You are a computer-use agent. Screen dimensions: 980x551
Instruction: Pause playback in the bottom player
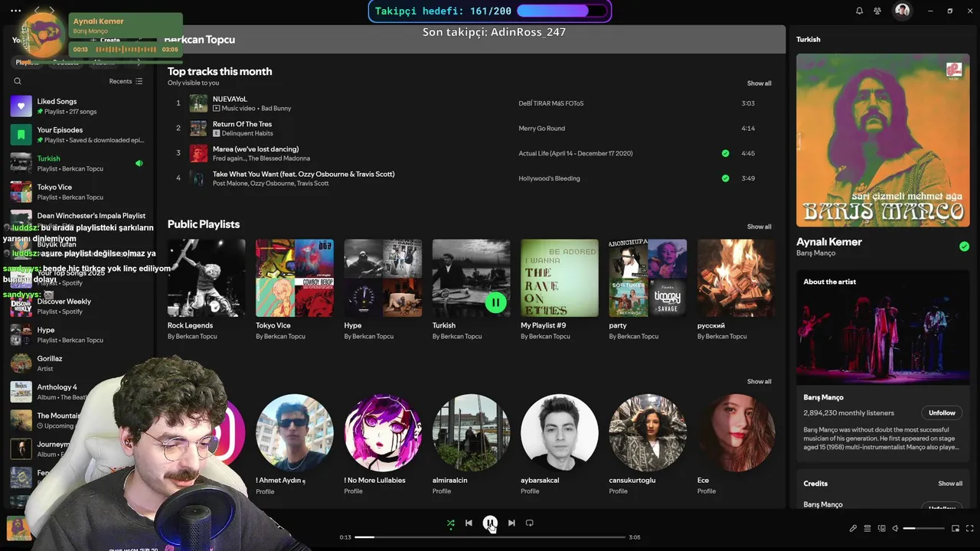coord(490,523)
